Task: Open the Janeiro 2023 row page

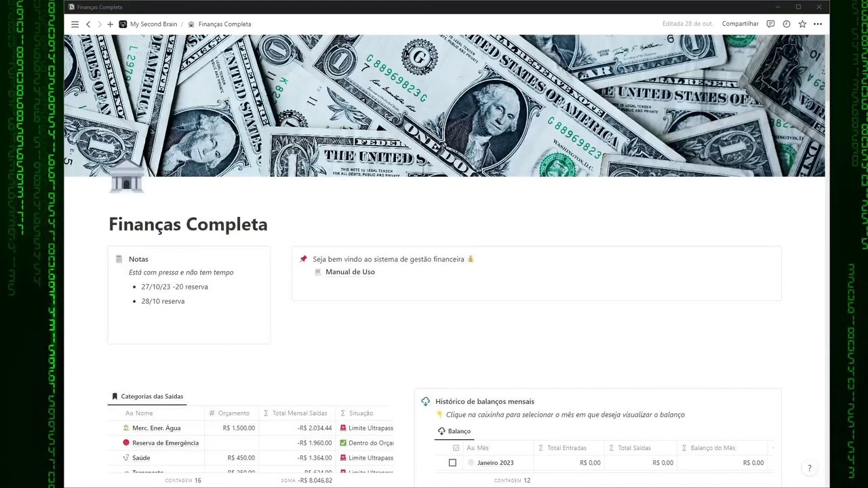Action: click(495, 463)
